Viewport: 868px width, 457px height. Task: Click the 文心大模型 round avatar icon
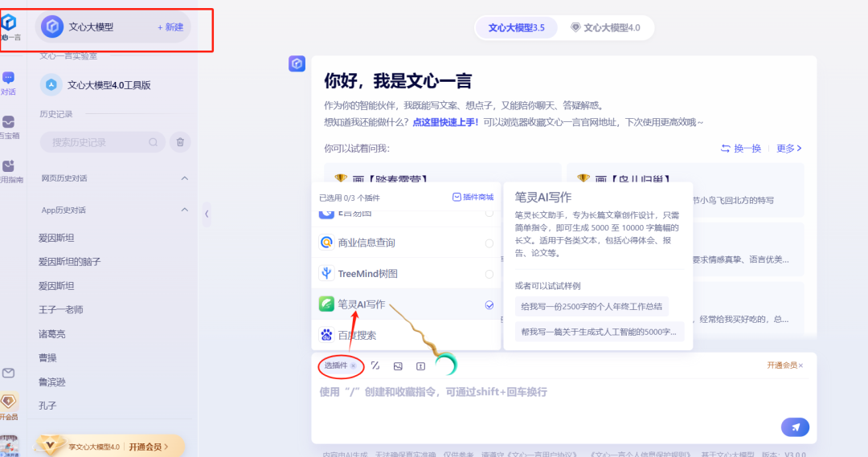tap(52, 27)
